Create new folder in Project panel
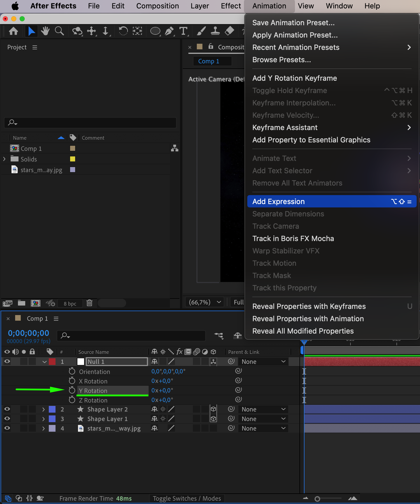The image size is (420, 504). click(x=22, y=303)
